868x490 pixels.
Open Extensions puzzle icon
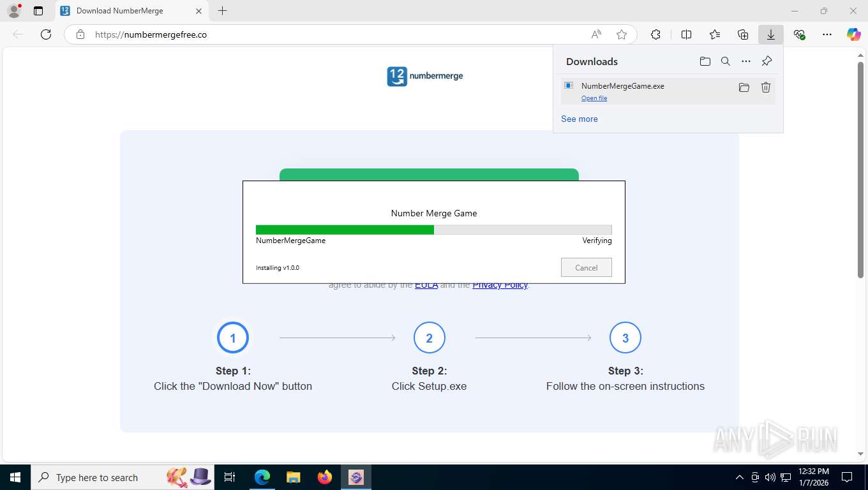(x=655, y=34)
